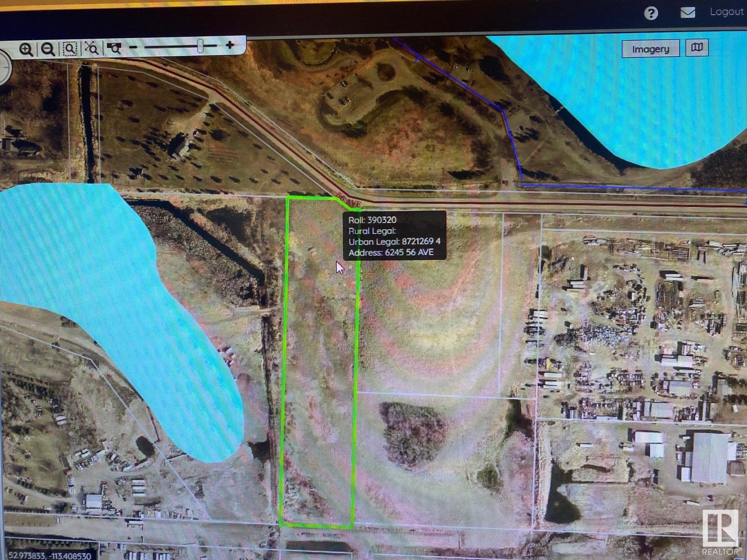
Task: Click the coordinates readout at bottom left
Action: tap(49, 556)
